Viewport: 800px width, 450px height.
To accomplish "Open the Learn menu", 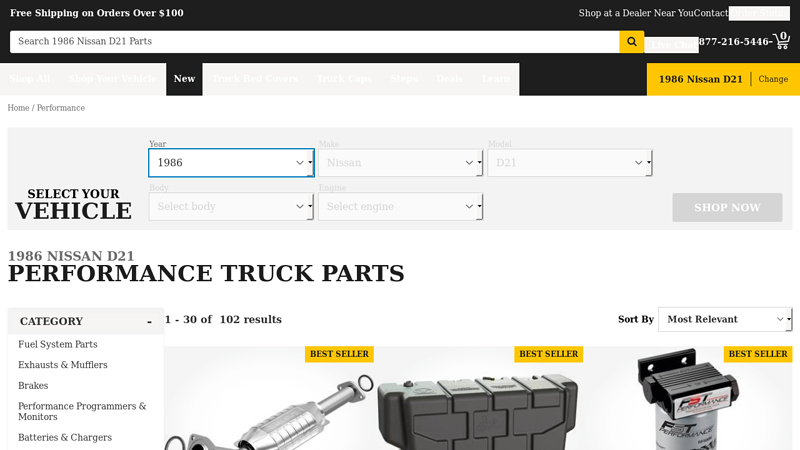I will click(496, 79).
